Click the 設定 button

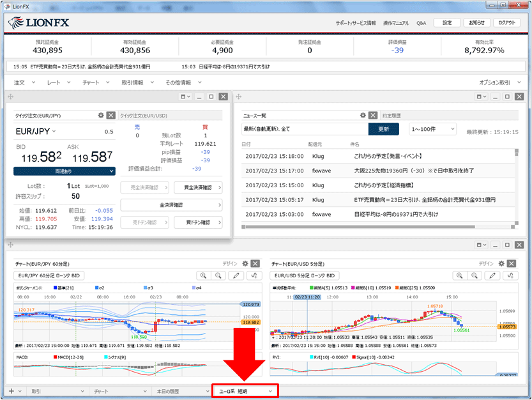point(447,23)
